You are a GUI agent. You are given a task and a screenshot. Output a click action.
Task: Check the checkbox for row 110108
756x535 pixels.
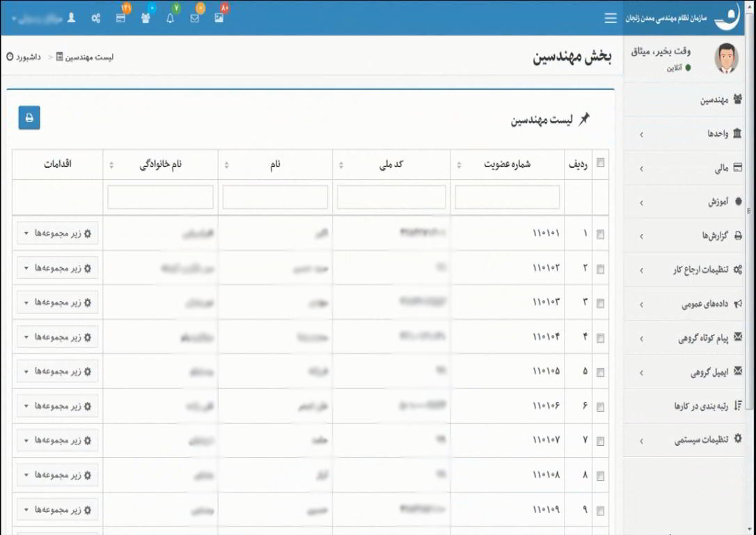pyautogui.click(x=600, y=476)
